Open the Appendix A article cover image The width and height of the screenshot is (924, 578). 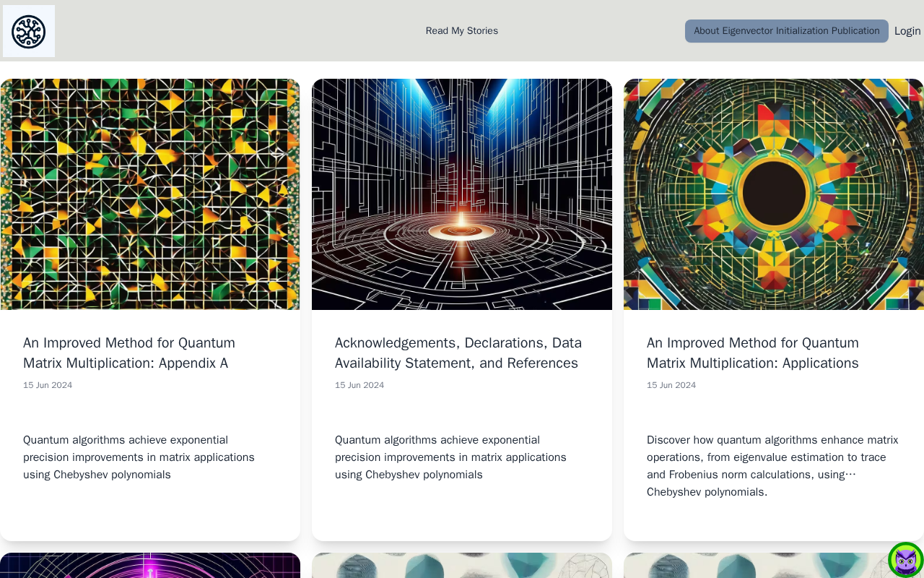[150, 194]
